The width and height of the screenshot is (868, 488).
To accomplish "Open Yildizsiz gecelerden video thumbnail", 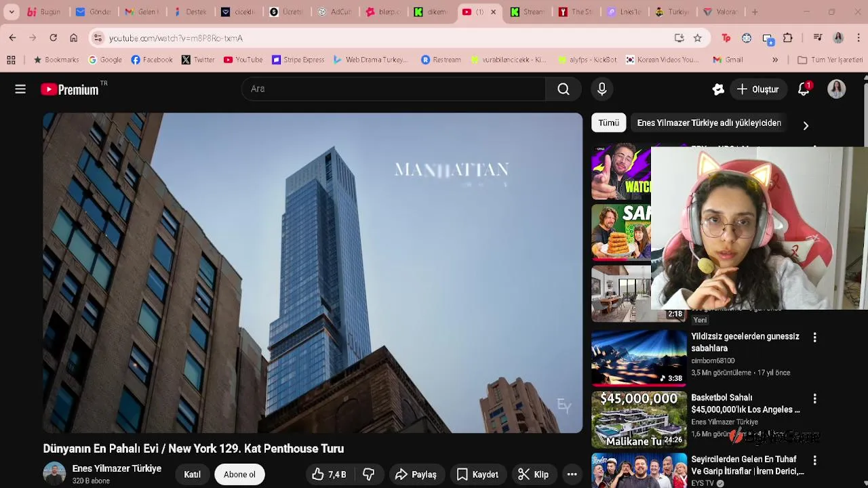I will (639, 358).
